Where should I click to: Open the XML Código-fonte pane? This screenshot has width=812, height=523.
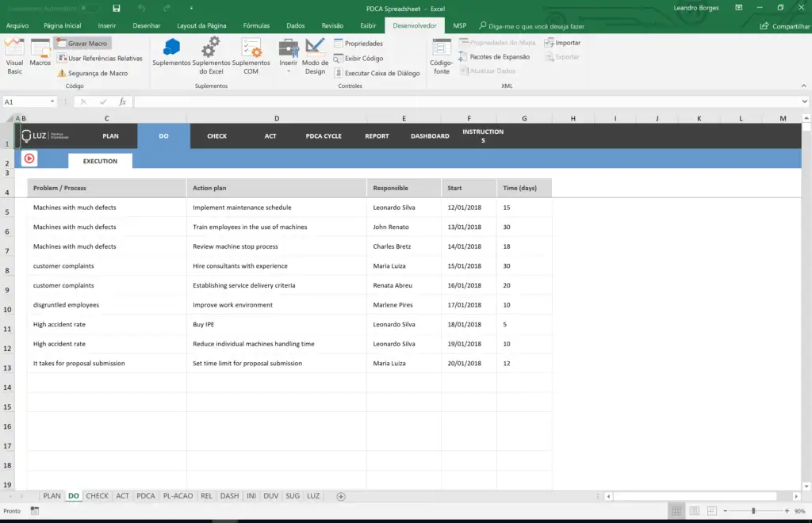[x=441, y=56]
